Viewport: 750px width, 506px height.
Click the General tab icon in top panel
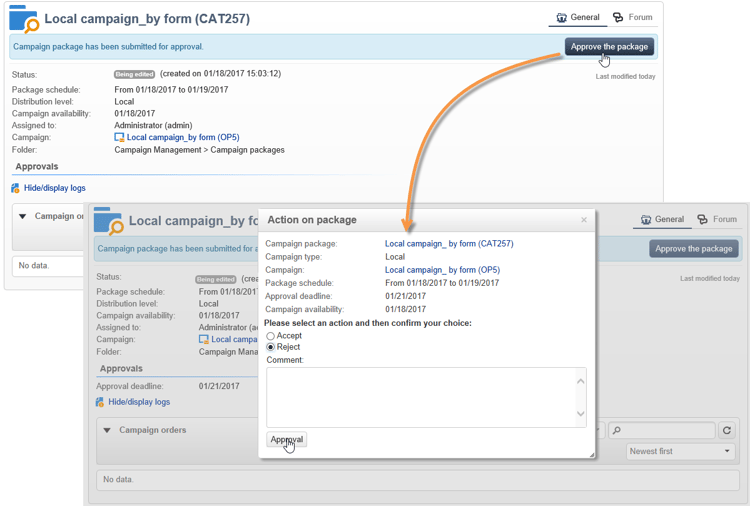[x=561, y=17]
